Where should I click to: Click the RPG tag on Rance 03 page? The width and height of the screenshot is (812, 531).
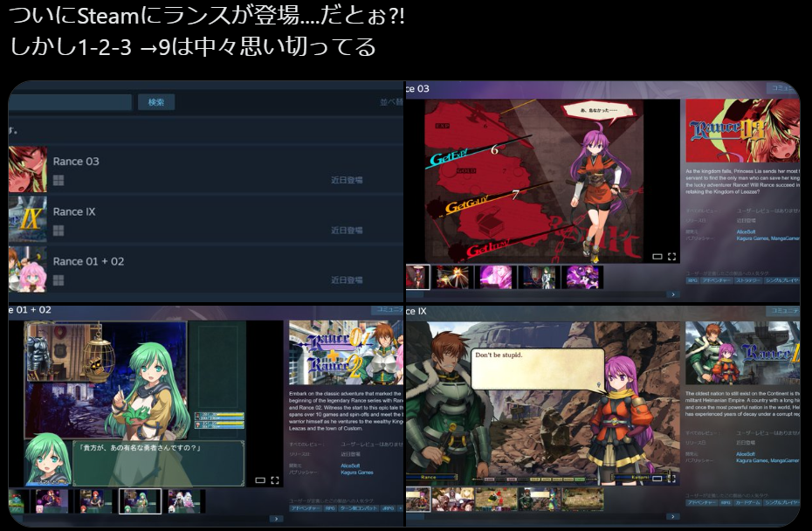[x=693, y=281]
